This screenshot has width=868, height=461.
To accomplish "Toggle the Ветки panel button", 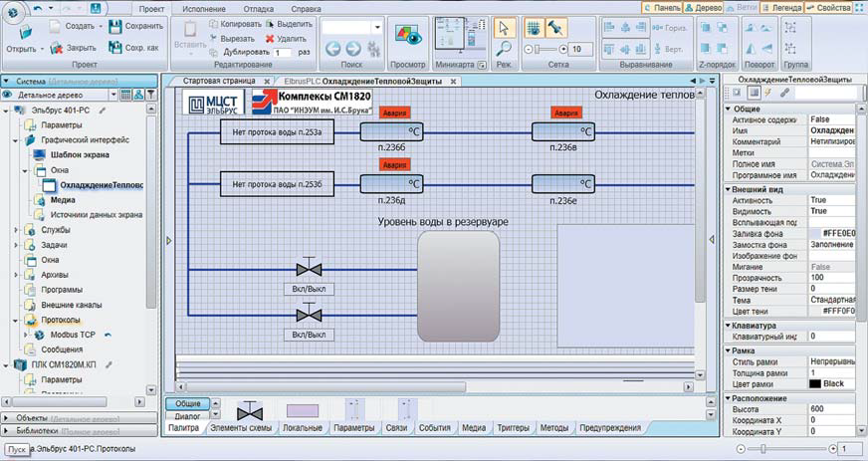I will tap(743, 8).
